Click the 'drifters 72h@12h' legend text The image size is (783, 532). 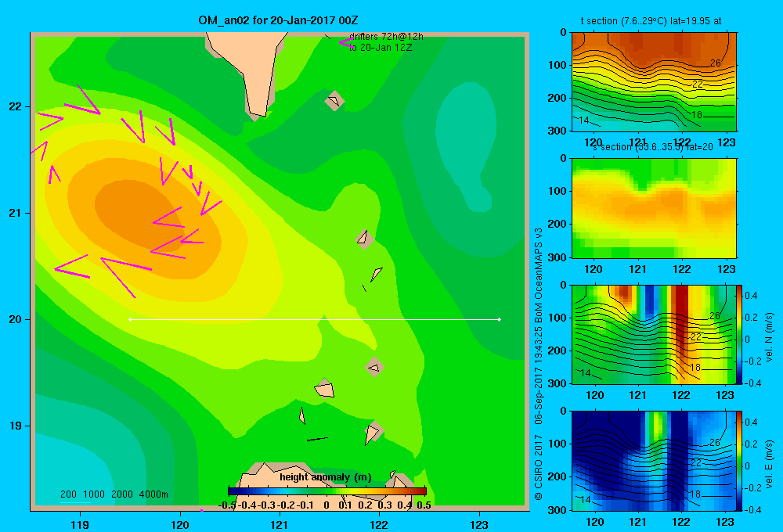[386, 37]
